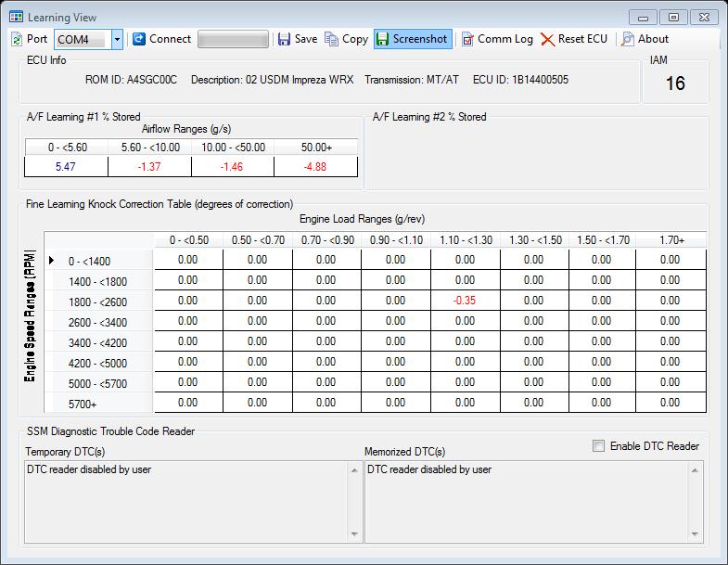Viewport: 728px width, 565px height.
Task: Click the Save floppy disk icon
Action: 285,39
